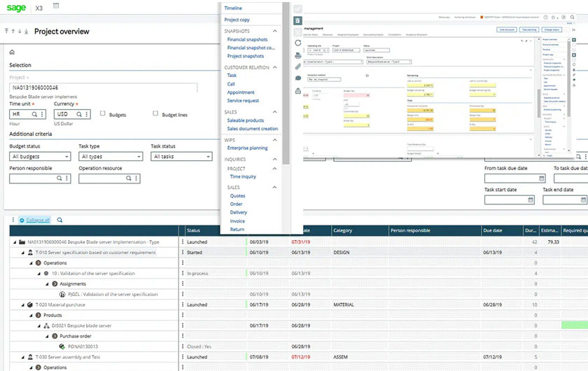Click the refresh icon in the side toolbar
The width and height of the screenshot is (588, 371).
point(298,43)
